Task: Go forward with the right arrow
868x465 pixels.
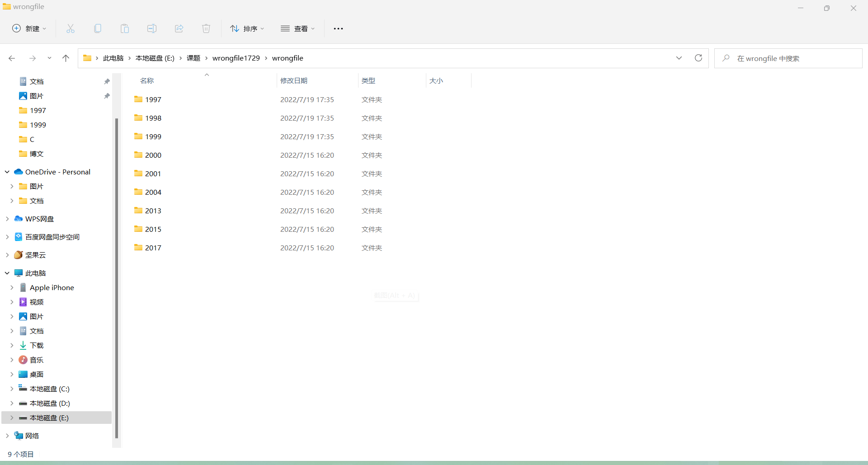Action: coord(32,58)
